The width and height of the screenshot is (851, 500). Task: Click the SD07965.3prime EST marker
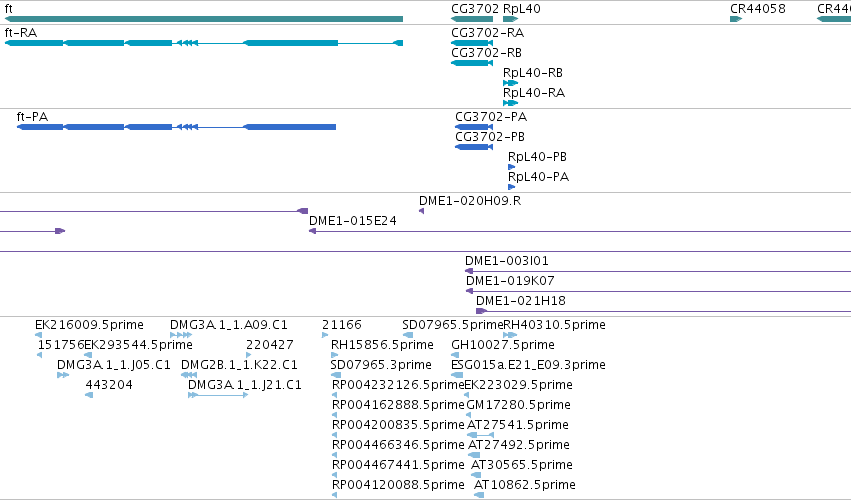(x=336, y=375)
